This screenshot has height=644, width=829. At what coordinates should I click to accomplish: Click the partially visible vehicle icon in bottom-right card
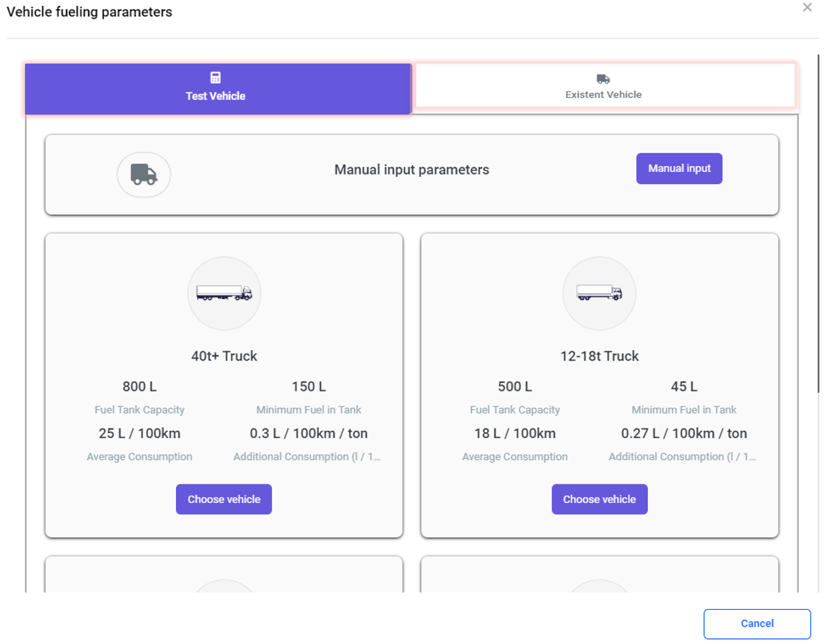(x=599, y=587)
